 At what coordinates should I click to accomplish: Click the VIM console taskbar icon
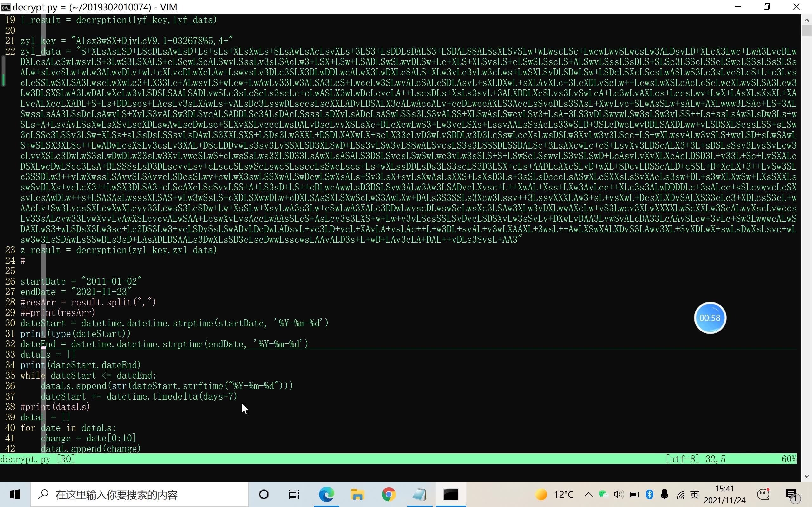[451, 495]
